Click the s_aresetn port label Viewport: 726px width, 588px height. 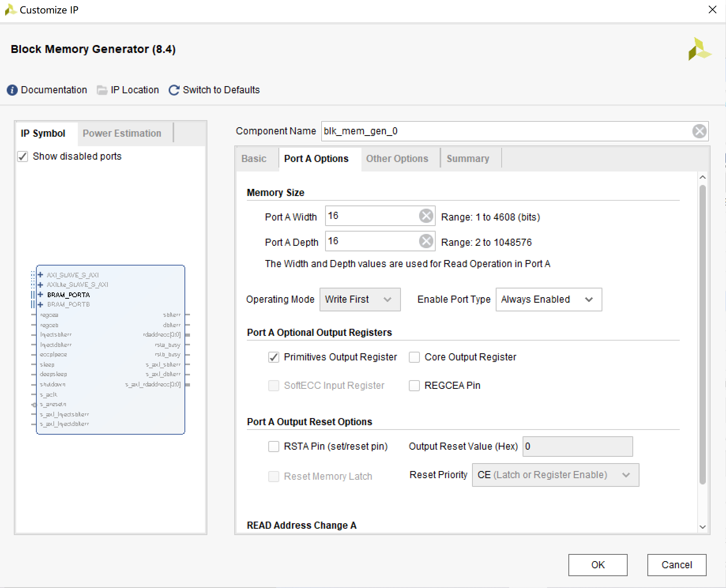53,404
